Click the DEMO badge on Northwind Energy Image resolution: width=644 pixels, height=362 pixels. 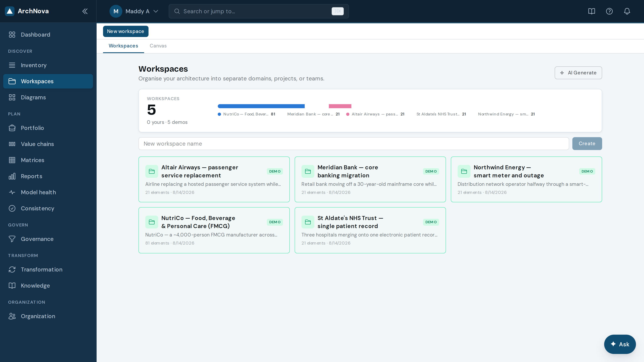(587, 171)
